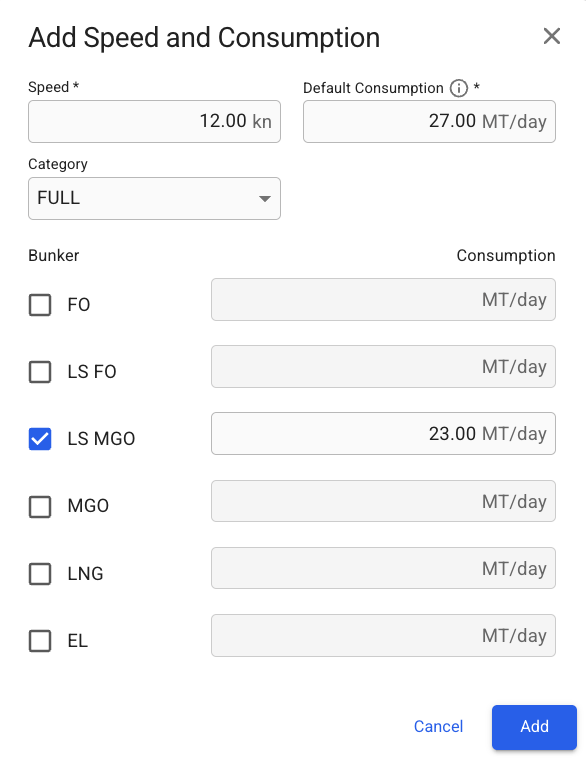Click the Default Consumption info icon
586x758 pixels.
pos(458,88)
